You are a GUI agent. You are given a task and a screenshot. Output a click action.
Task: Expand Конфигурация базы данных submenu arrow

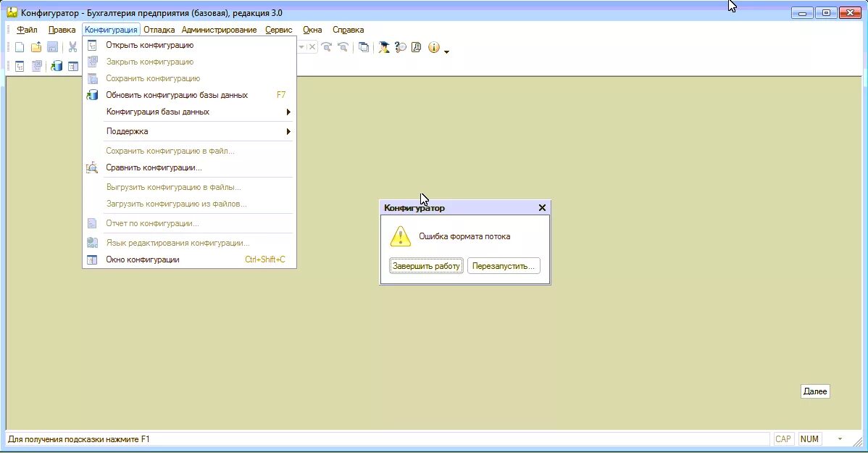(x=288, y=112)
